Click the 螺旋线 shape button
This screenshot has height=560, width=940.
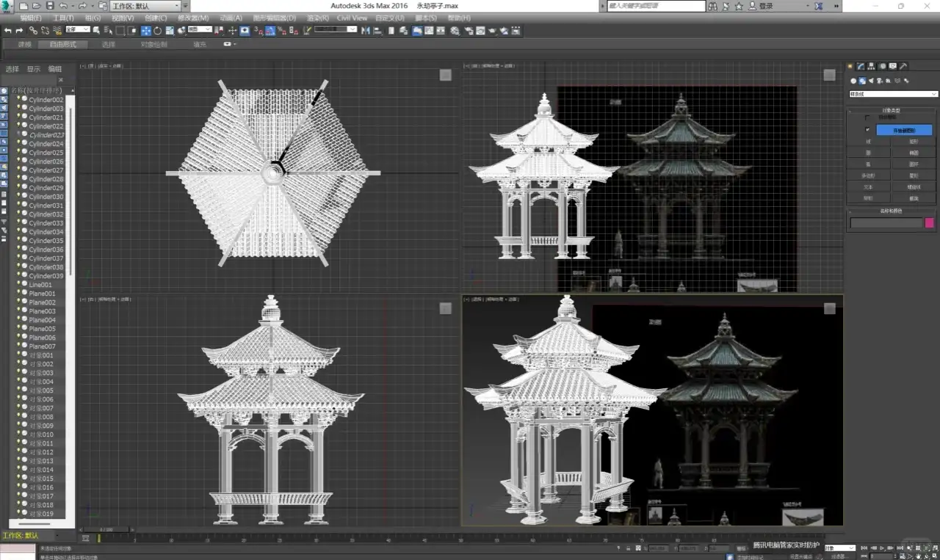point(914,187)
